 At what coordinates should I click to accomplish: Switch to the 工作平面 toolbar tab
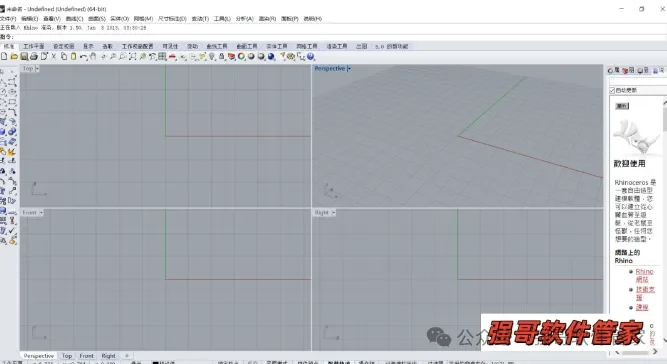coord(34,46)
